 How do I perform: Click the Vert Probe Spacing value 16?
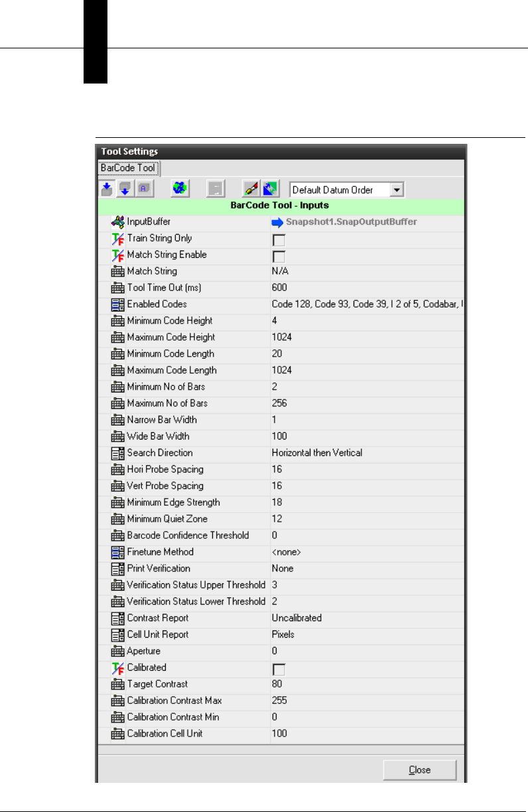(277, 487)
